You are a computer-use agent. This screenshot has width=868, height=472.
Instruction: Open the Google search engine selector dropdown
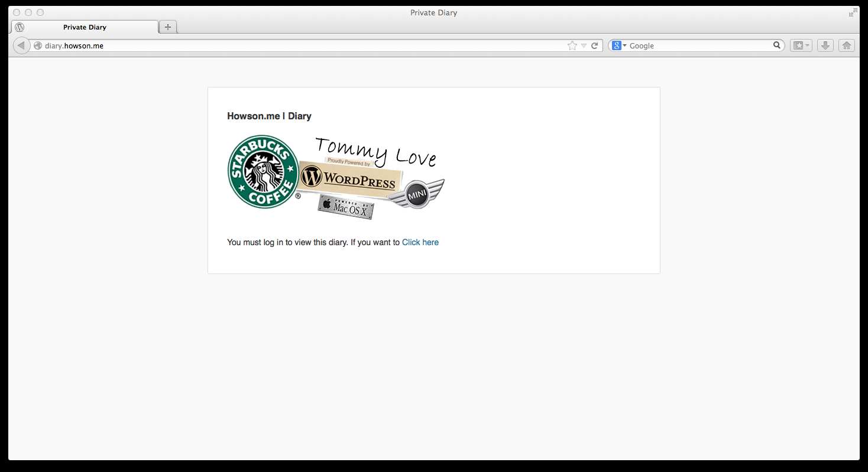619,45
